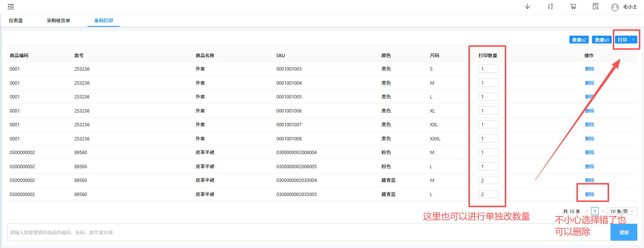Delete the row with SKU 0300000002035005
The image size is (644, 248).
589,195
